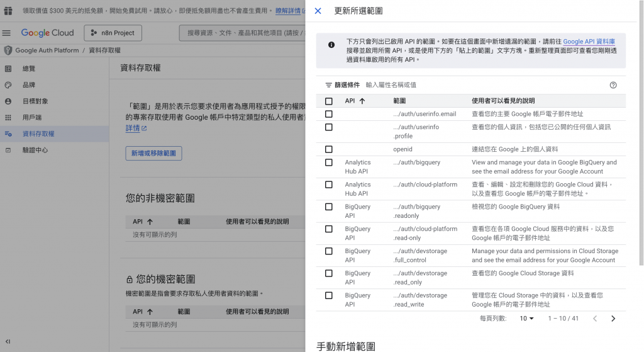Check BigQuery API devstorage.read_only scope
Viewport: 644px width, 352px height.
tap(328, 273)
